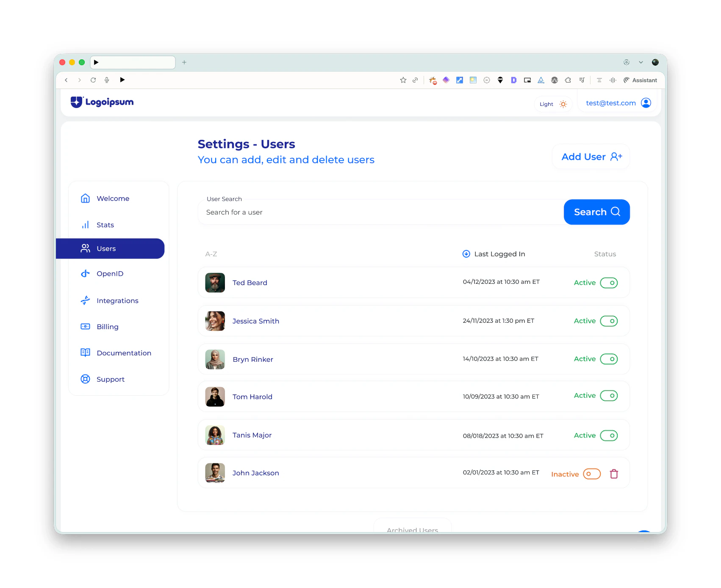Select Users in the sidebar
The width and height of the screenshot is (721, 588).
(110, 249)
